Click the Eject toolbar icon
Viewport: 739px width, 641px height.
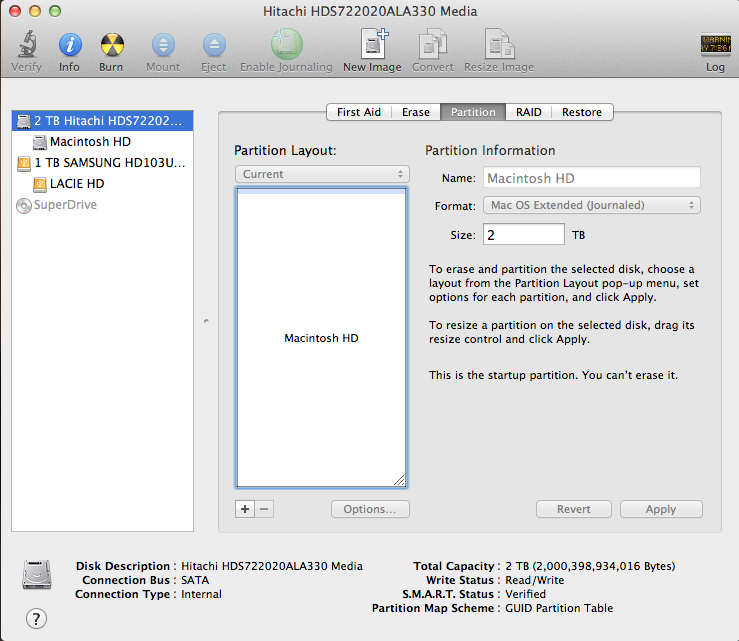214,45
